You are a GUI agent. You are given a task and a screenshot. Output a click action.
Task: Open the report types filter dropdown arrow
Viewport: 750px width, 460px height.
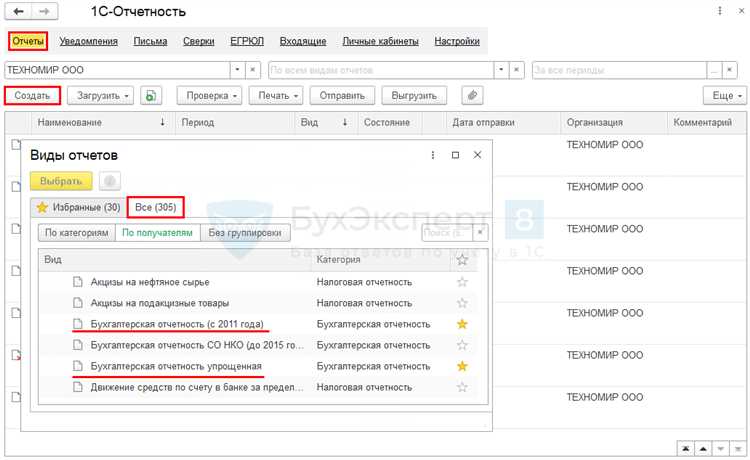tap(501, 70)
